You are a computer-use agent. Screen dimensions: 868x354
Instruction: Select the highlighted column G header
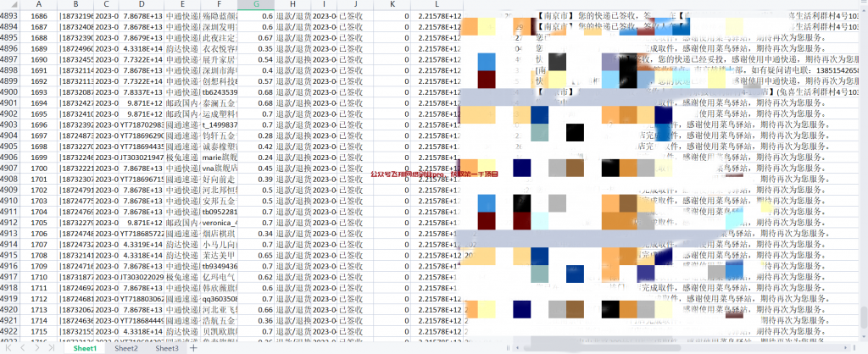[x=256, y=4]
